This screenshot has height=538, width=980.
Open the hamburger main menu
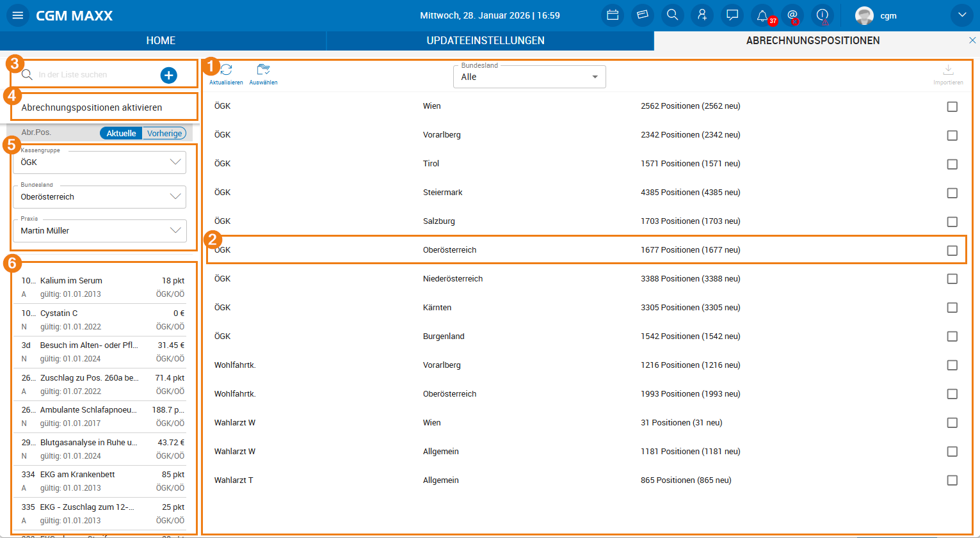pyautogui.click(x=17, y=15)
